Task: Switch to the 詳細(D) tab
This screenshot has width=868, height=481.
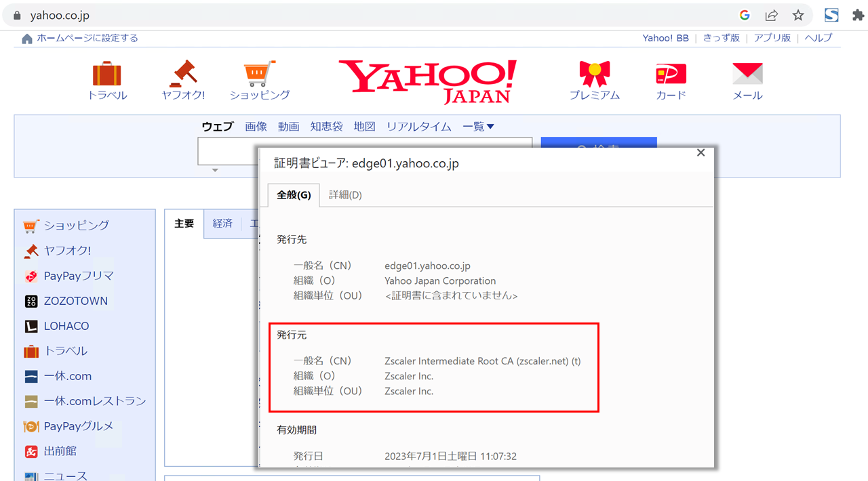Action: (345, 195)
